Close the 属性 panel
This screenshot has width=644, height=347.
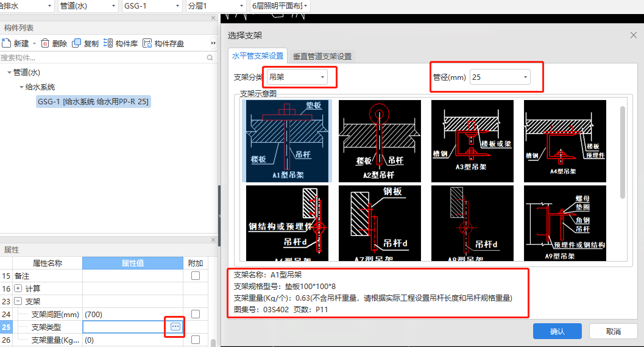[213, 240]
